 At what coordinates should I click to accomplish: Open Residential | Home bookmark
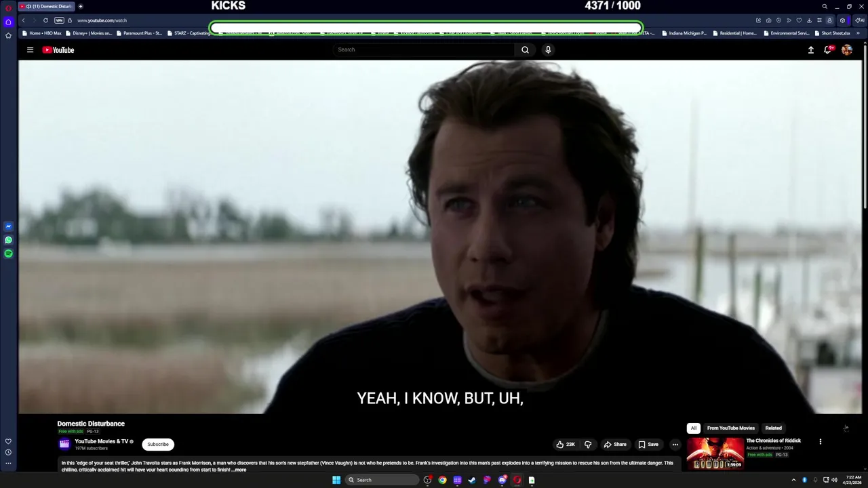click(x=735, y=33)
